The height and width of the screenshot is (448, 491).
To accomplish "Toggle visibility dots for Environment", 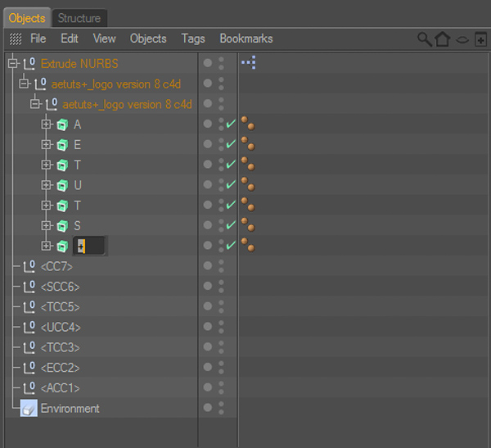I will pyautogui.click(x=221, y=408).
